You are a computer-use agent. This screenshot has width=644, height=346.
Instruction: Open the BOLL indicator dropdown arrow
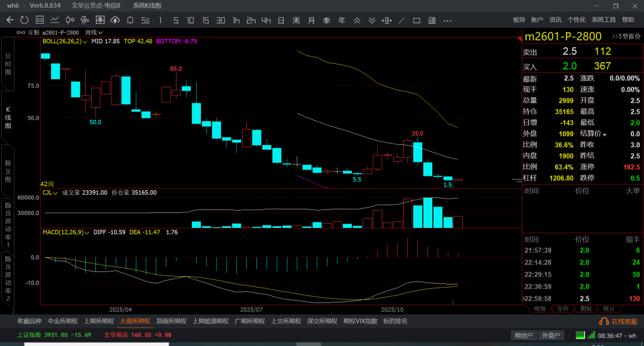(x=85, y=42)
